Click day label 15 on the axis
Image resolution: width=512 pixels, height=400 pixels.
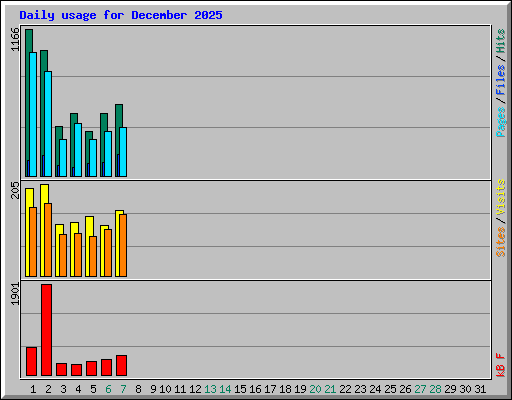click(x=240, y=389)
